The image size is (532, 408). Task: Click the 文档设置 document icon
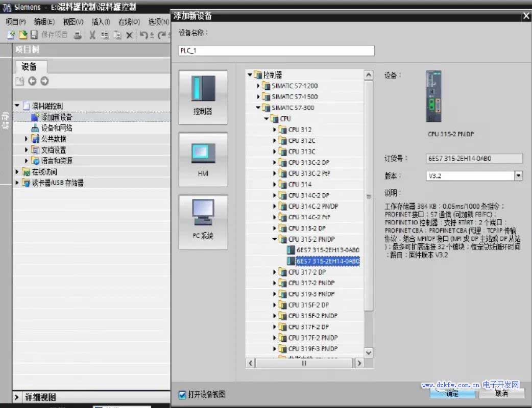(35, 150)
